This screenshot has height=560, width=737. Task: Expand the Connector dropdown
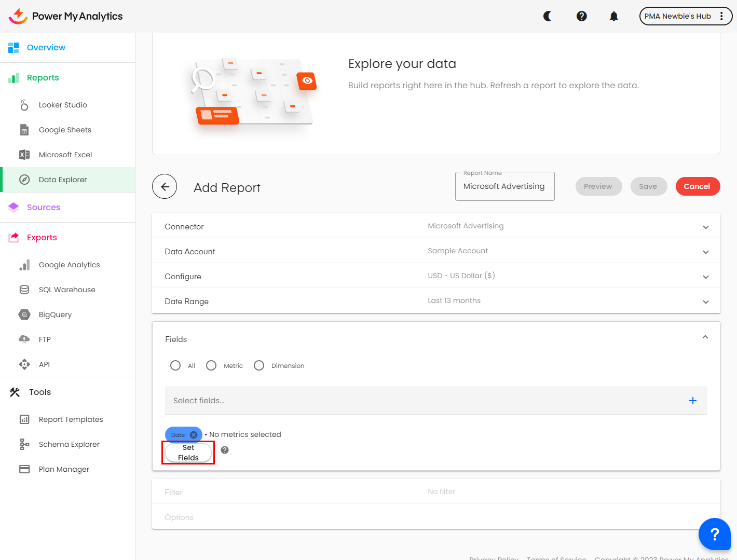coord(705,227)
